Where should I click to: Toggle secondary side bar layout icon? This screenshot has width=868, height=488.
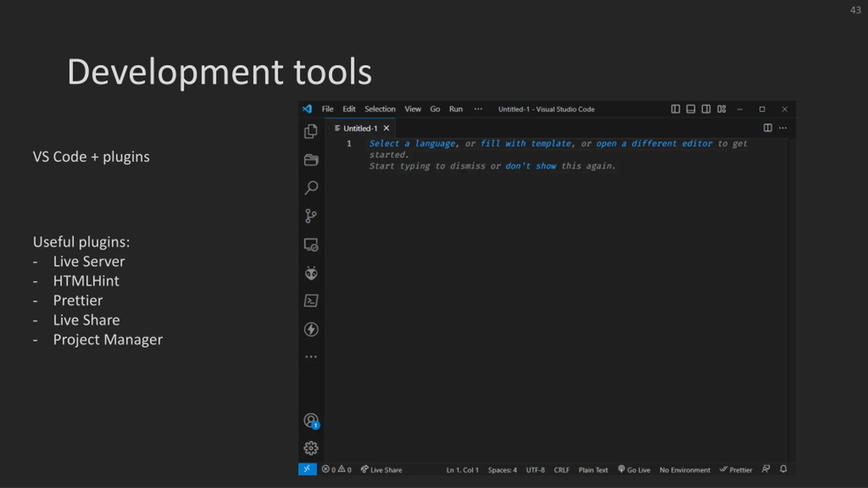click(x=706, y=109)
